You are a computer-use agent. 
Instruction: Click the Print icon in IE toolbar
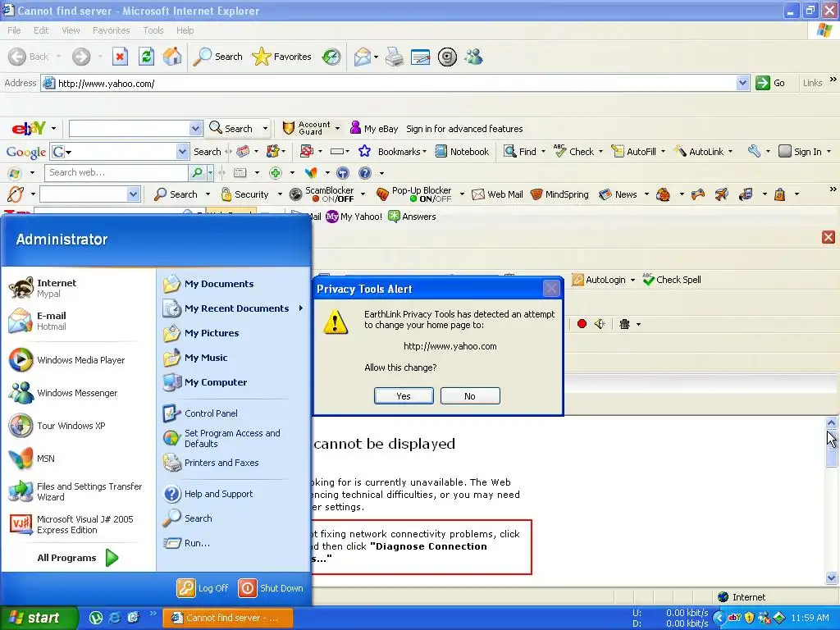pos(395,57)
